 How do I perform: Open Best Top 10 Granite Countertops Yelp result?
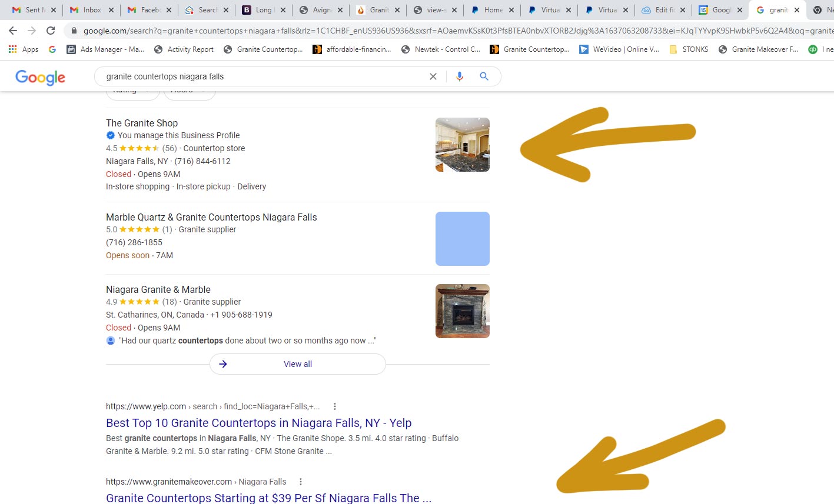259,423
